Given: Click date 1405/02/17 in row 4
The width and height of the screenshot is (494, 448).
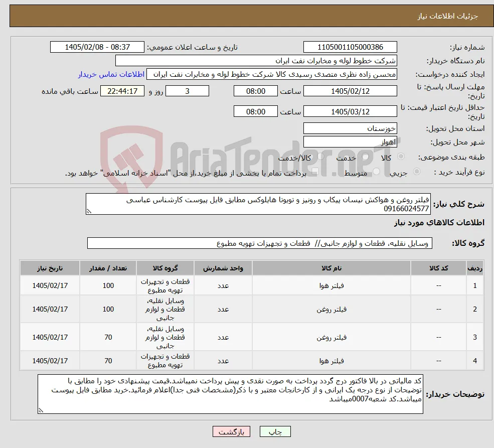Looking at the screenshot, I should 50,361.
